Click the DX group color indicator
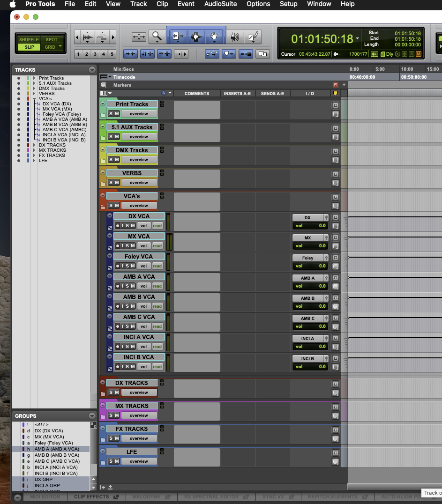 [23, 431]
